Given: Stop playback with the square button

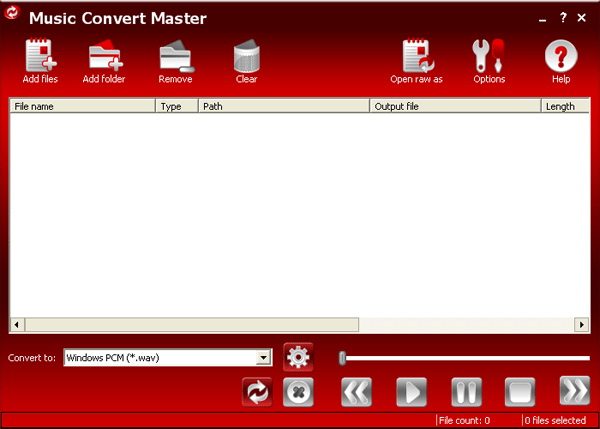Looking at the screenshot, I should pyautogui.click(x=520, y=392).
